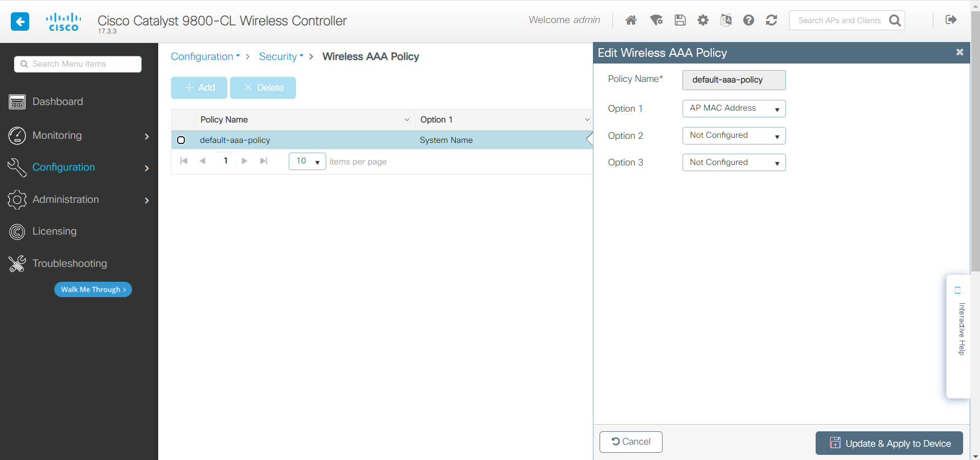This screenshot has height=460, width=980.
Task: Open the Policy Name column filter menu
Action: [407, 119]
